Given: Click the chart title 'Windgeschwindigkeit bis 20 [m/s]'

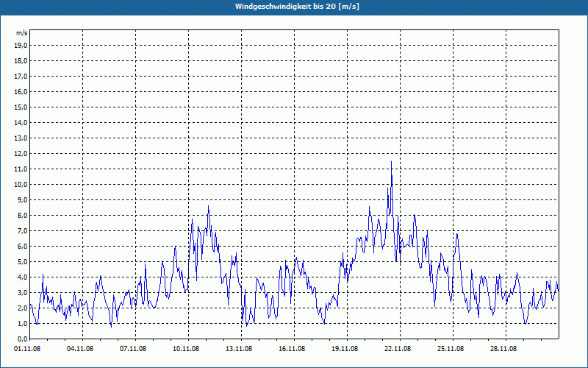Looking at the screenshot, I should pos(297,7).
